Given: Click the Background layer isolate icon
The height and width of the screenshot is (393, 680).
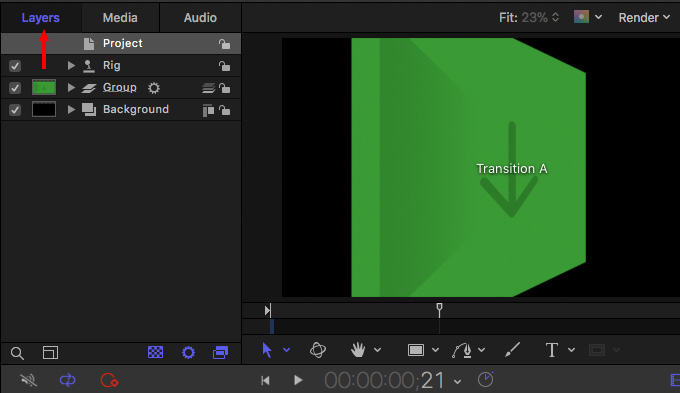Looking at the screenshot, I should [208, 111].
